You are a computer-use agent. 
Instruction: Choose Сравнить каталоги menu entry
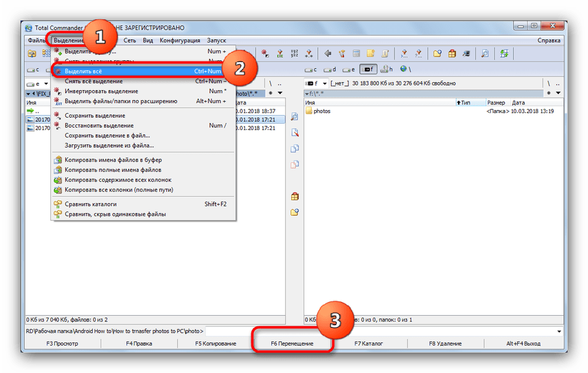click(x=143, y=204)
